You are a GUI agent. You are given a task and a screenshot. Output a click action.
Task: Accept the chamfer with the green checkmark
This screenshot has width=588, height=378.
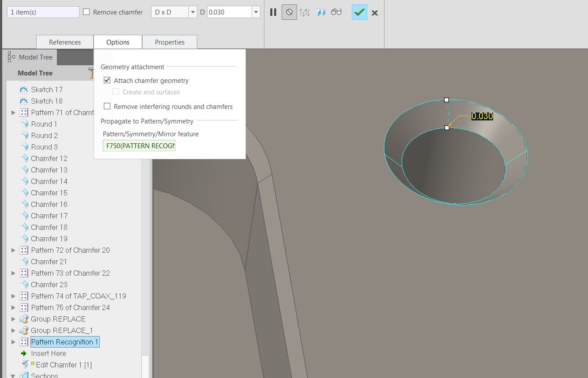[359, 12]
